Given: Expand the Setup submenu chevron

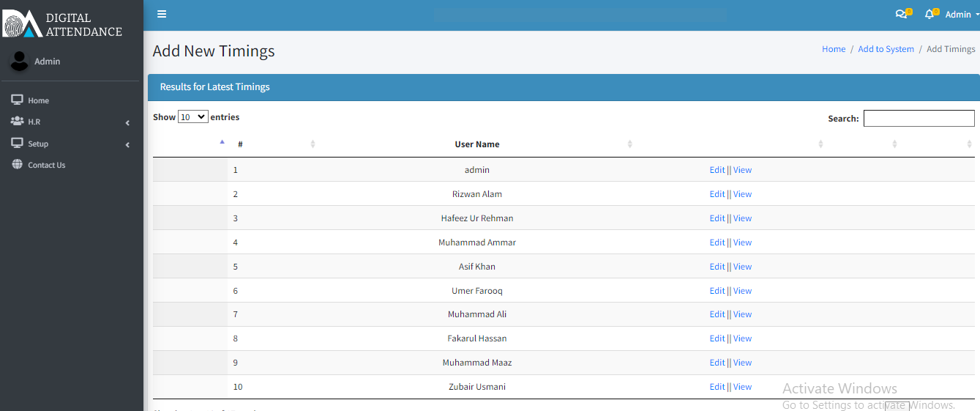Looking at the screenshot, I should [x=127, y=144].
